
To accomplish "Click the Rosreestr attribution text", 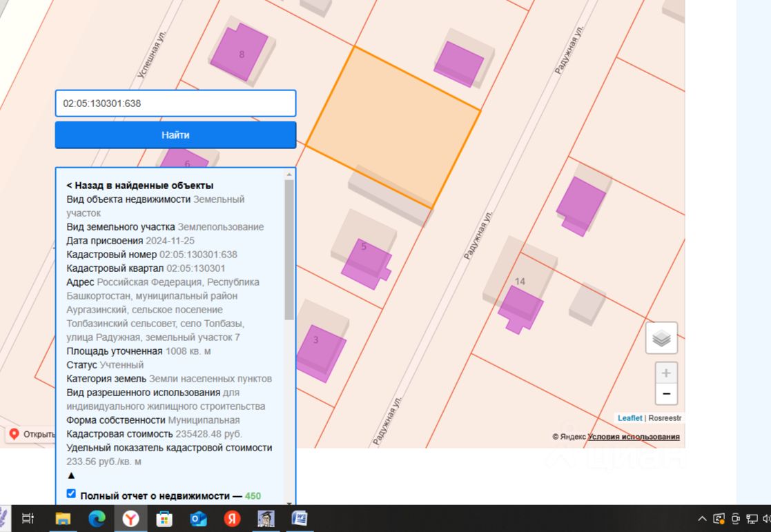I will [x=665, y=418].
